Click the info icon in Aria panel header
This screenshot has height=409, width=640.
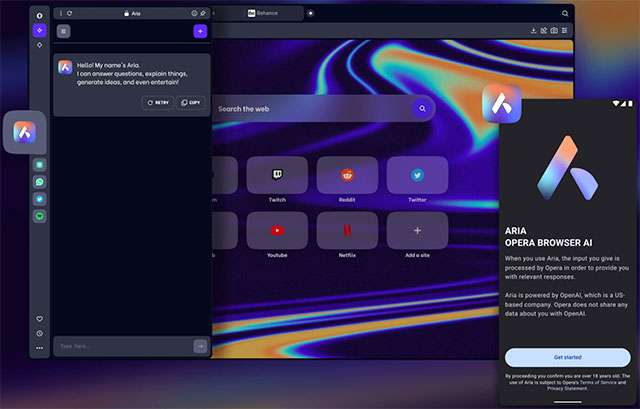click(x=194, y=13)
